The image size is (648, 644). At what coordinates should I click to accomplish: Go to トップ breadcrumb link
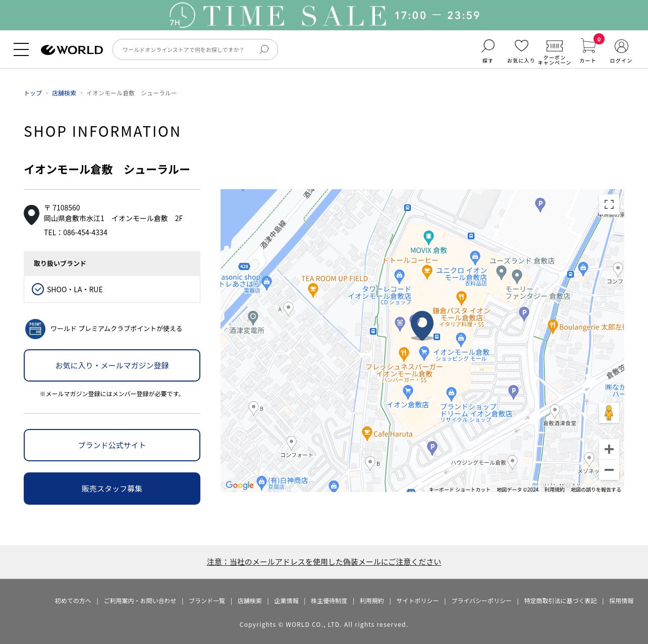click(33, 93)
